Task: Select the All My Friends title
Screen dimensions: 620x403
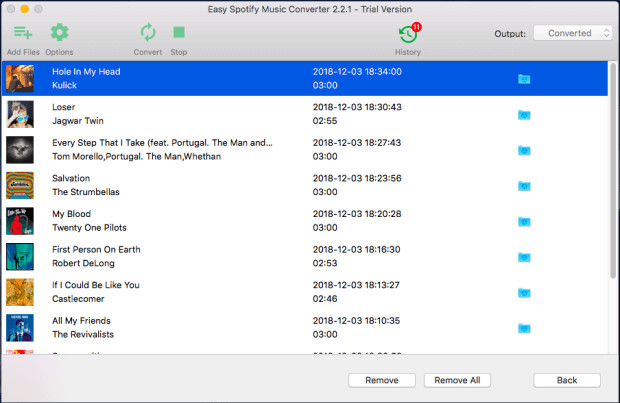Action: 81,321
